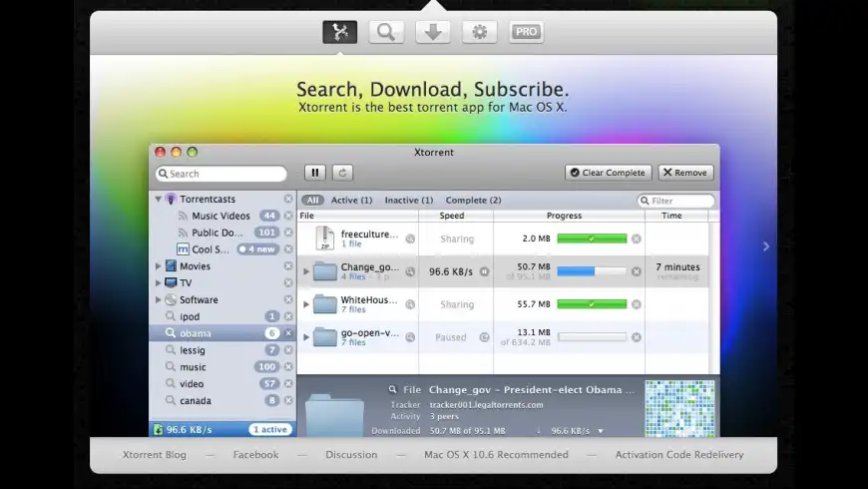The width and height of the screenshot is (868, 489).
Task: Cancel the freeculture torrent via x icon
Action: tap(637, 239)
